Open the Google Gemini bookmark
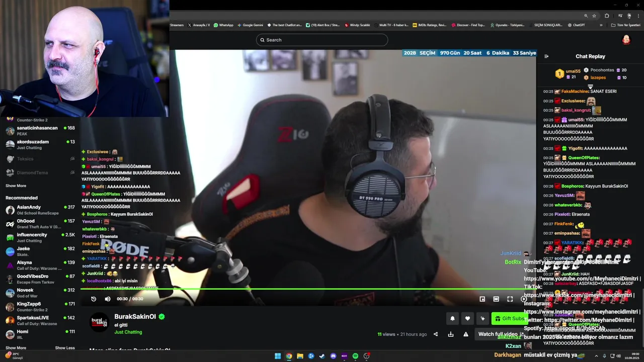Viewport: 644px width, 362px height. 250,25
